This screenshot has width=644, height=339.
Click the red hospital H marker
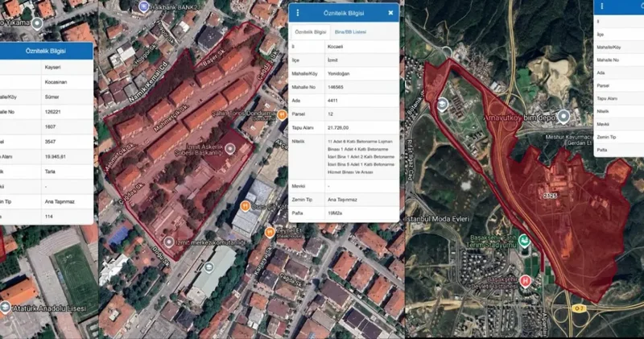point(526,280)
